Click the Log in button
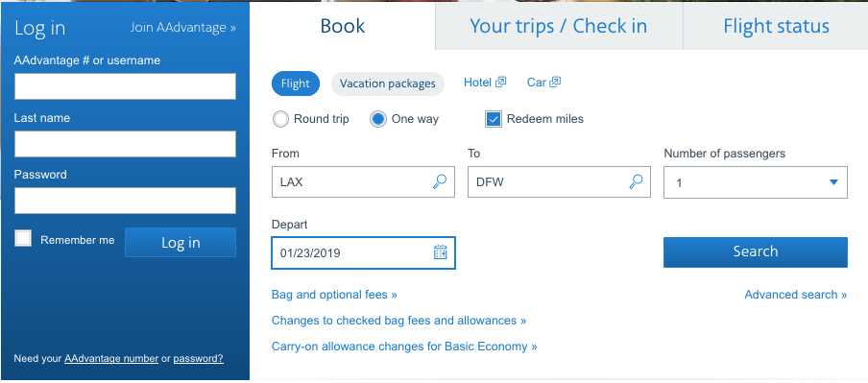Image resolution: width=868 pixels, height=383 pixels. [181, 243]
